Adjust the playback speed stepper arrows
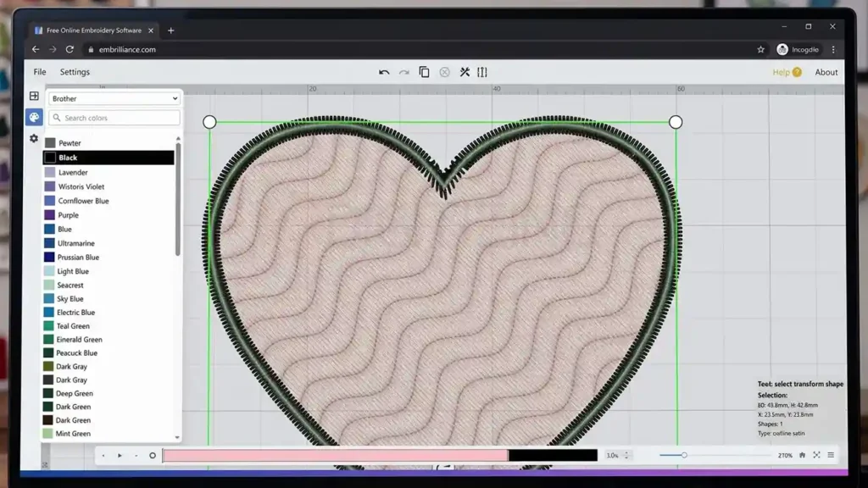 click(x=626, y=455)
